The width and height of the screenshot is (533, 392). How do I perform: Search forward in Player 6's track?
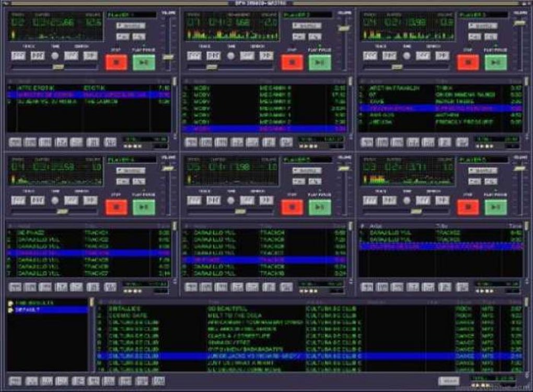coord(442,200)
